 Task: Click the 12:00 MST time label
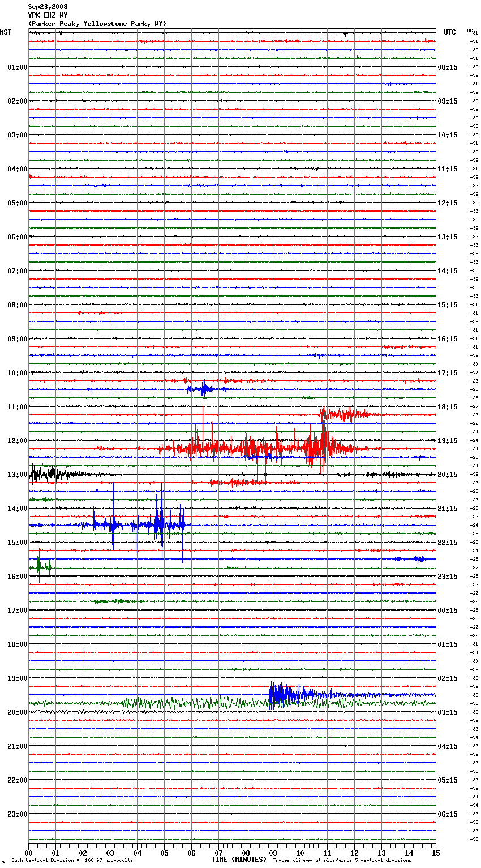(x=18, y=441)
